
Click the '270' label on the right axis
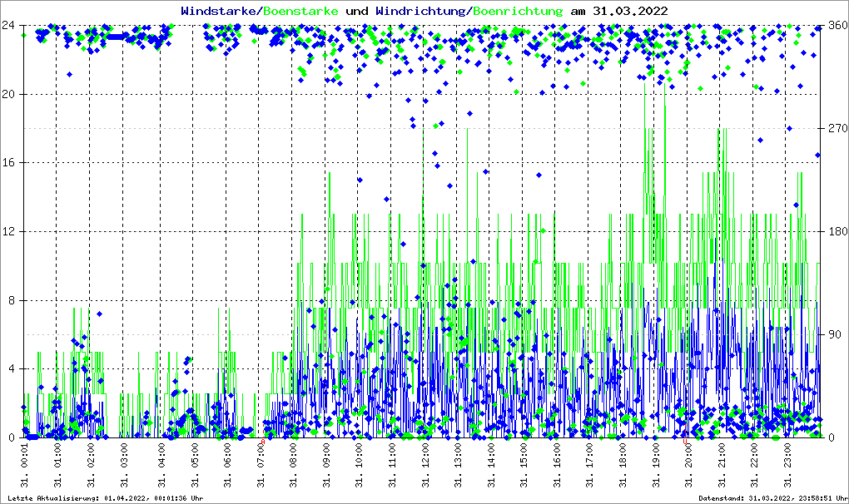click(x=836, y=128)
